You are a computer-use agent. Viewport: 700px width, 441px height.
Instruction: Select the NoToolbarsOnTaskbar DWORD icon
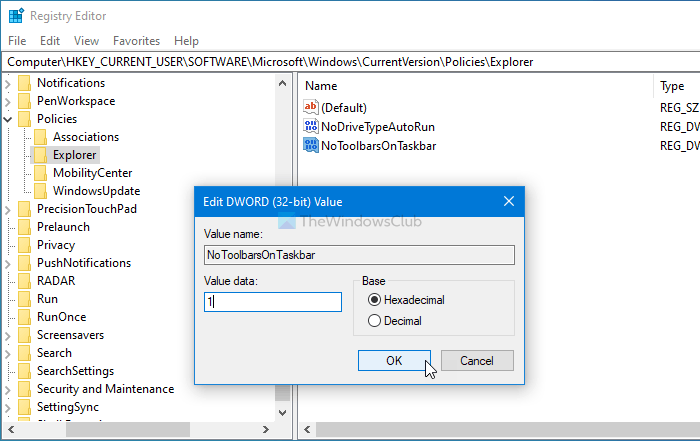pyautogui.click(x=311, y=146)
